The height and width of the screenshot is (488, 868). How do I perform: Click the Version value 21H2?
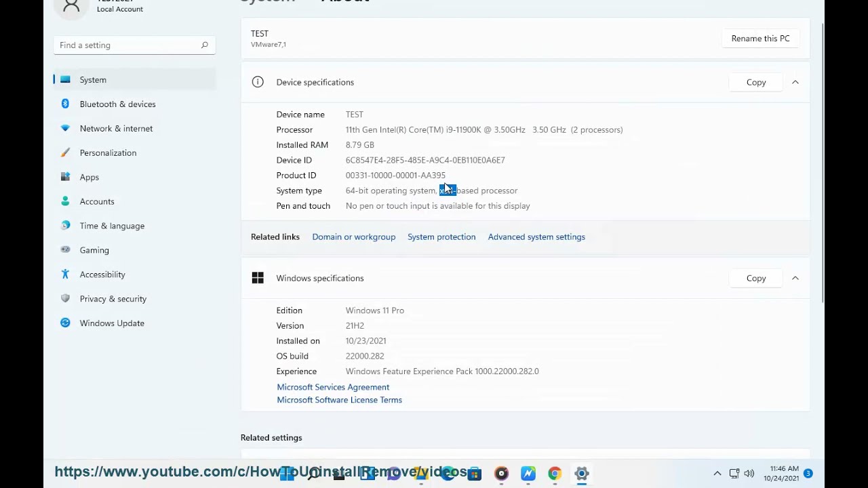click(x=355, y=325)
